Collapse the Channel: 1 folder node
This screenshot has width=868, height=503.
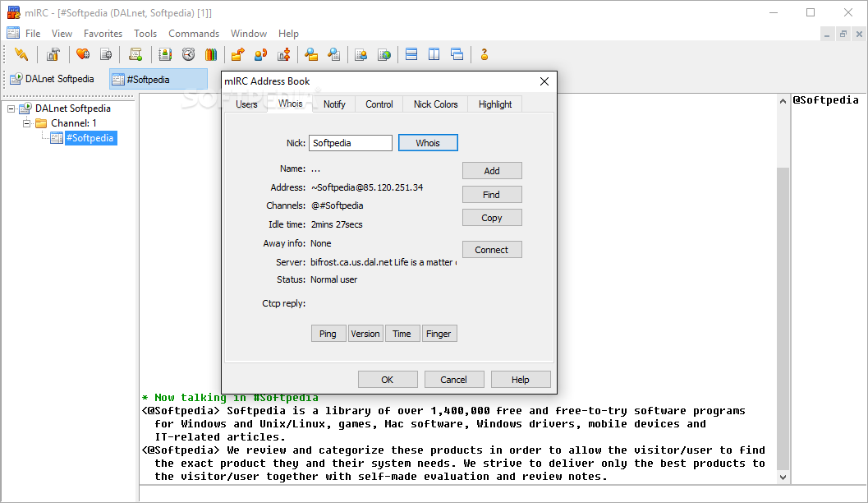26,123
